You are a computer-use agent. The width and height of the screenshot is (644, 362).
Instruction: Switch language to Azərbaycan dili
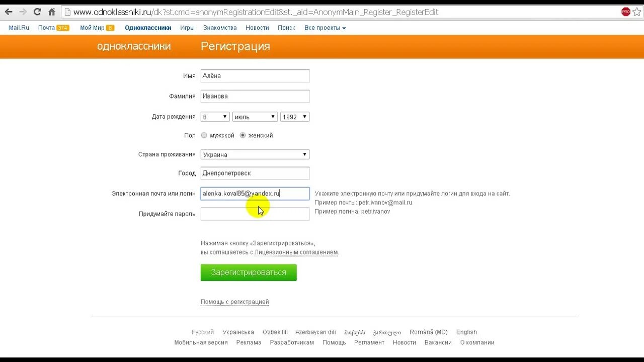315,332
